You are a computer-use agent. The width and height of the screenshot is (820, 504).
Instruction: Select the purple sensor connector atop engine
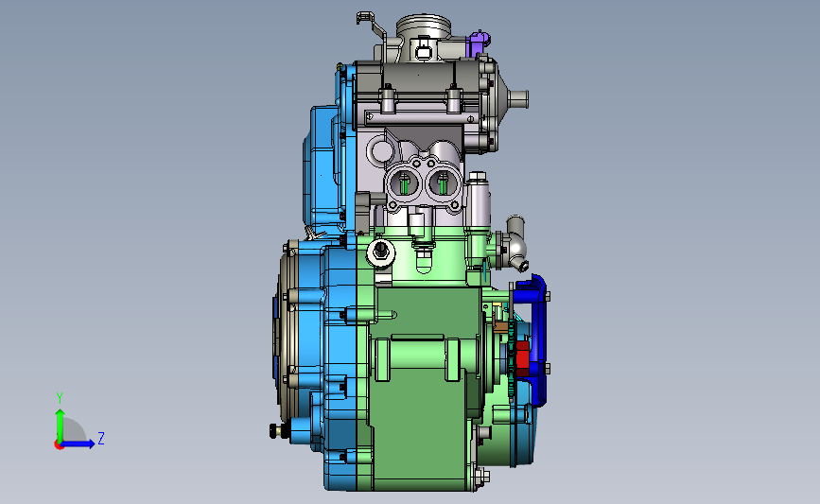pos(479,43)
